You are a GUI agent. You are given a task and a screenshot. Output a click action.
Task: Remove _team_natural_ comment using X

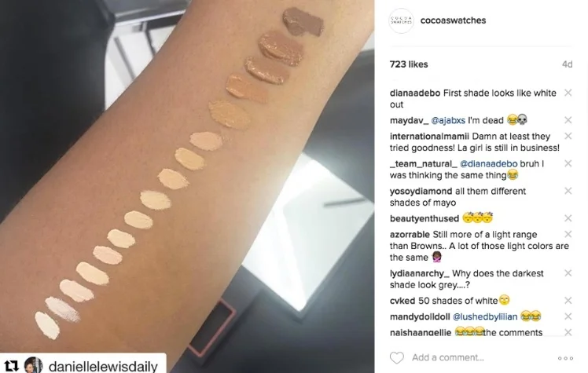point(568,163)
